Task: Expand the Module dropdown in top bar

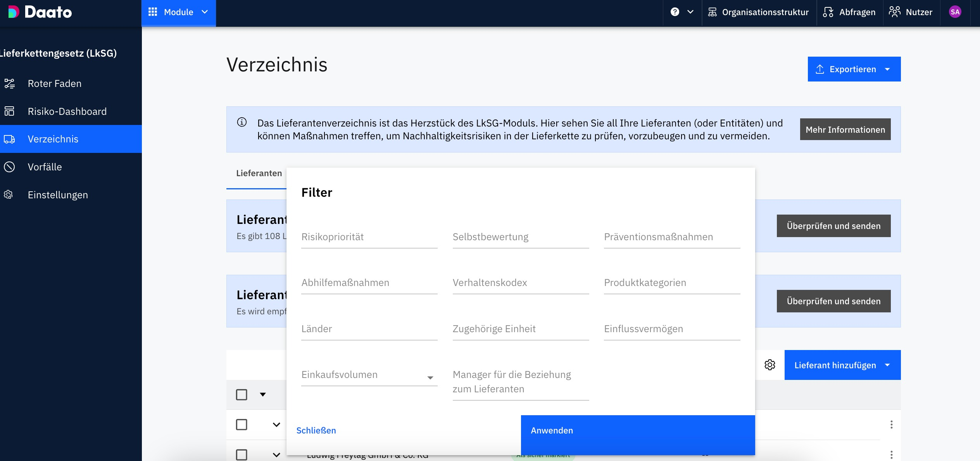Action: click(178, 12)
